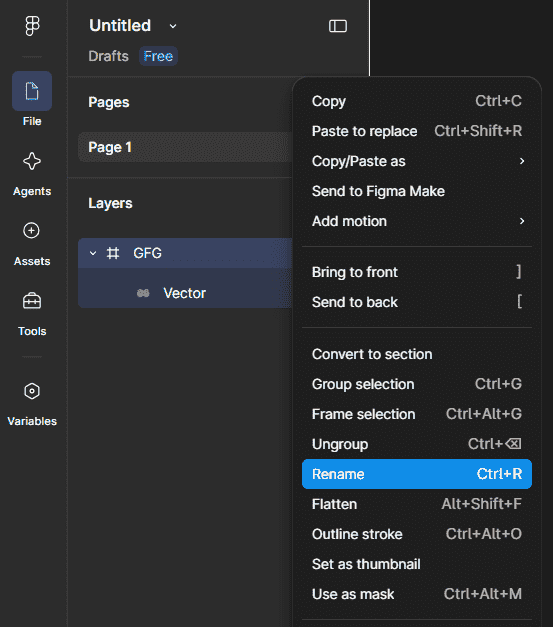Click the Free plan badge
This screenshot has width=553, height=627.
click(x=158, y=56)
